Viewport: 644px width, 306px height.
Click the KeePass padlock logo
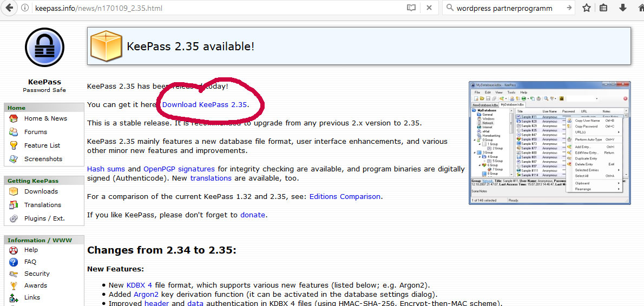point(44,47)
